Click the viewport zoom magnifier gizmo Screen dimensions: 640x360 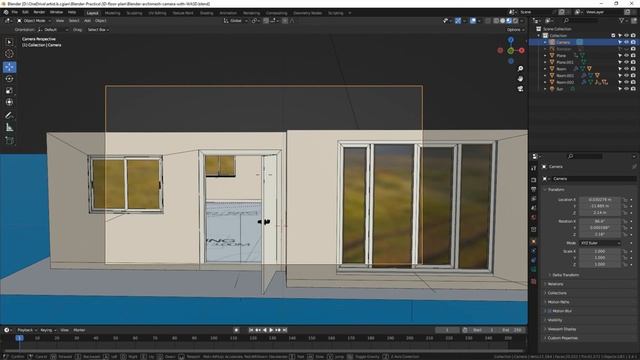[x=520, y=69]
